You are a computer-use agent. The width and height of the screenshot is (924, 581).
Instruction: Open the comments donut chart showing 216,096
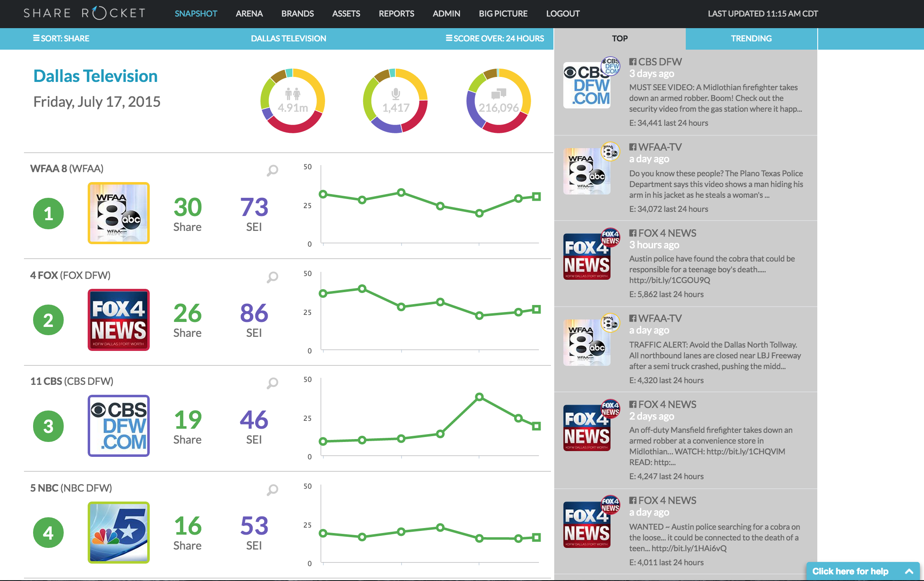click(x=498, y=101)
